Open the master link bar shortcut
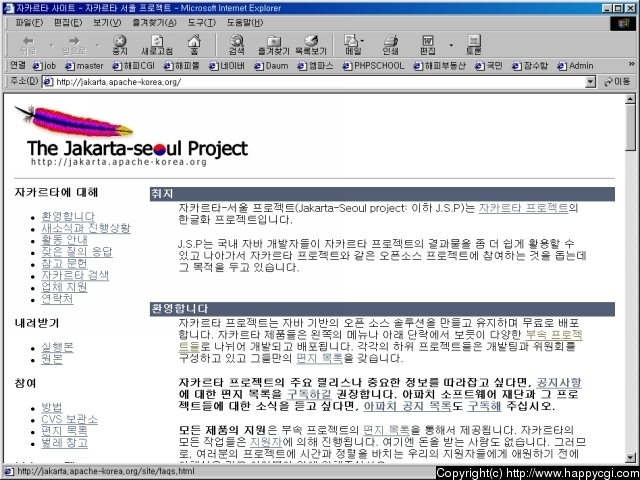 (84, 66)
